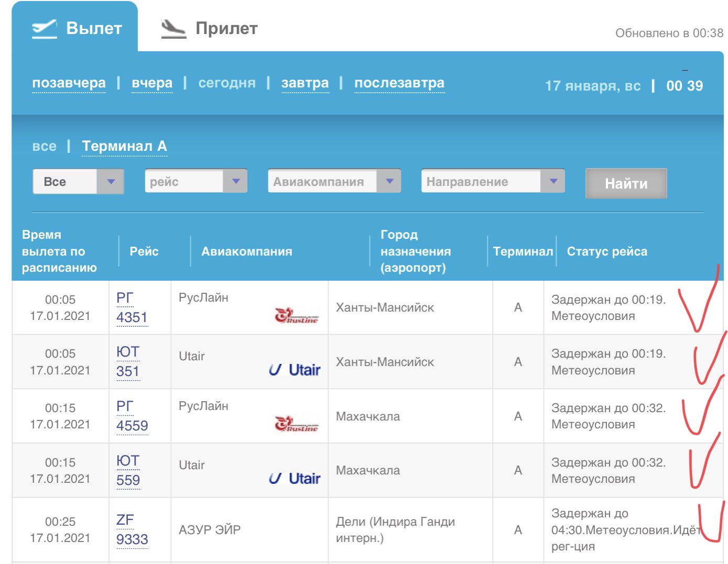Click the ZF 9333 status Задержан до 04:30
The image size is (728, 564).
point(626,530)
